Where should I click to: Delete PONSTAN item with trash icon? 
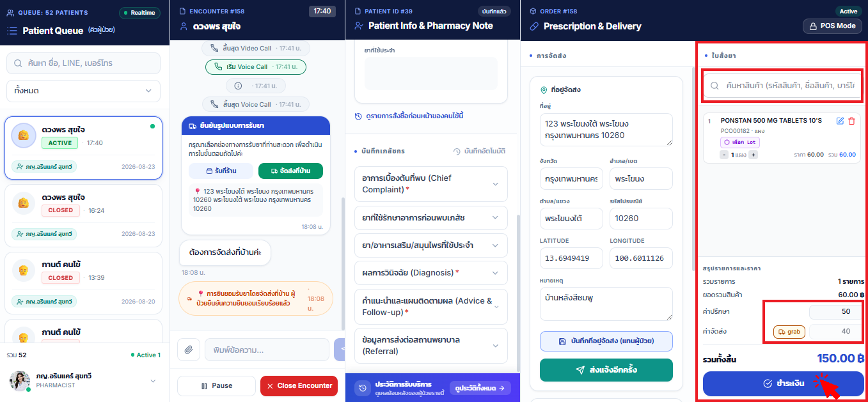(x=851, y=121)
